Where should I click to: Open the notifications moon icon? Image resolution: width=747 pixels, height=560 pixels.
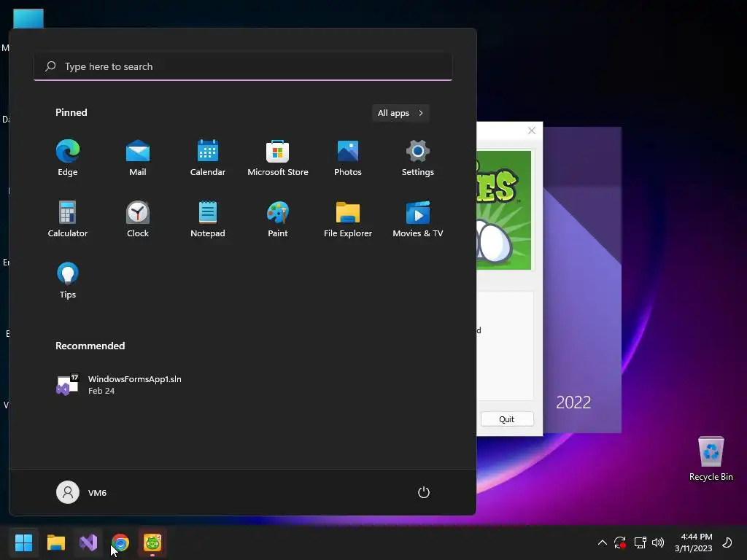point(727,542)
